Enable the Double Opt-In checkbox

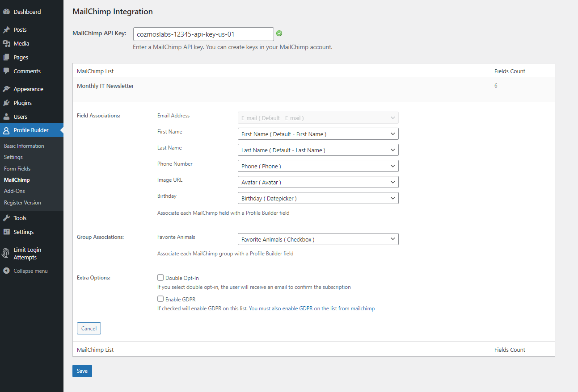(160, 278)
